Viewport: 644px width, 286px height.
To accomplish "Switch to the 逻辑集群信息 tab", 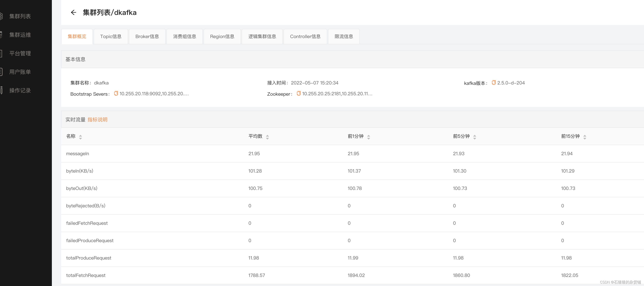I will point(262,37).
